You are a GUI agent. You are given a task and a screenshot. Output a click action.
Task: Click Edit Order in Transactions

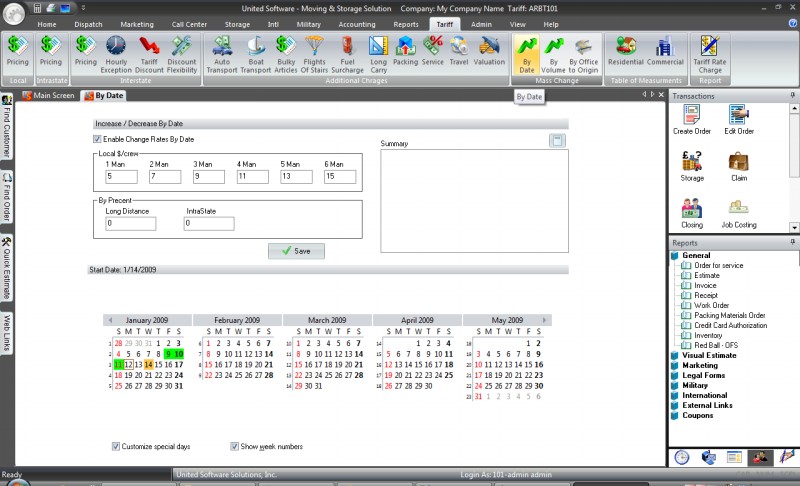[739, 120]
